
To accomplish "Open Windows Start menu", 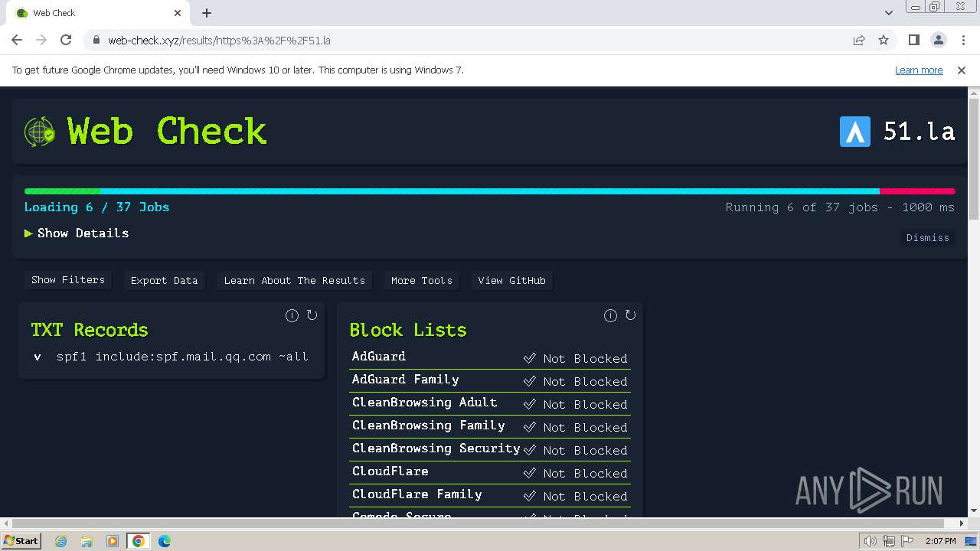I will click(x=21, y=541).
